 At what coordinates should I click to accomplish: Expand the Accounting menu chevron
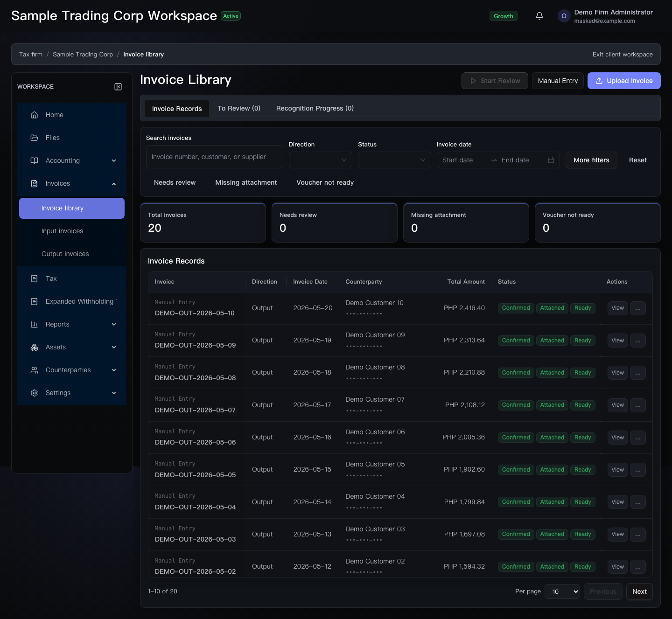pos(114,161)
